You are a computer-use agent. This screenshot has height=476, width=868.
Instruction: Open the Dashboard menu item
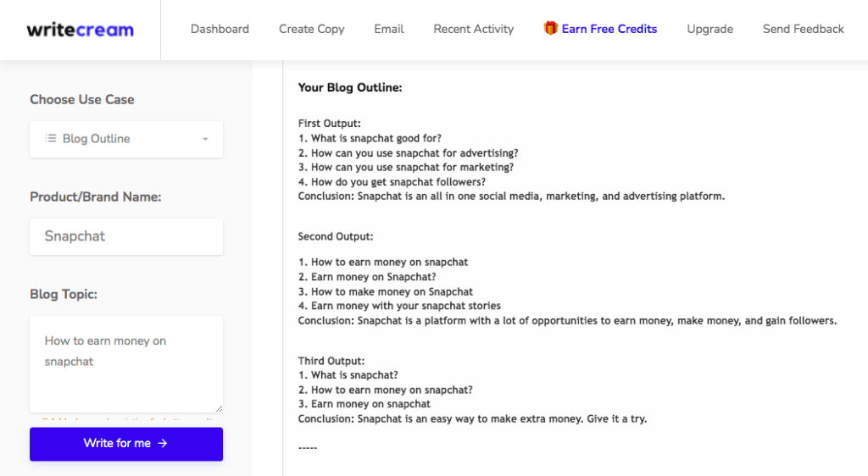pos(220,29)
